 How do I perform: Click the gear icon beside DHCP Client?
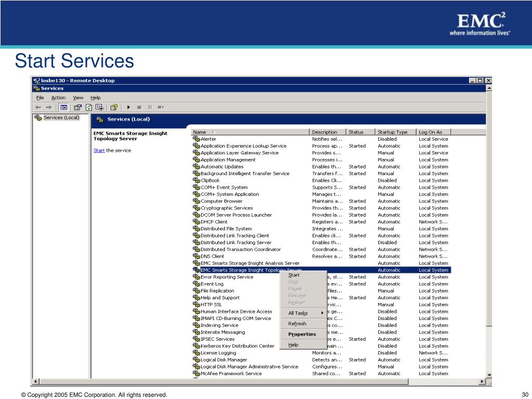pyautogui.click(x=196, y=221)
